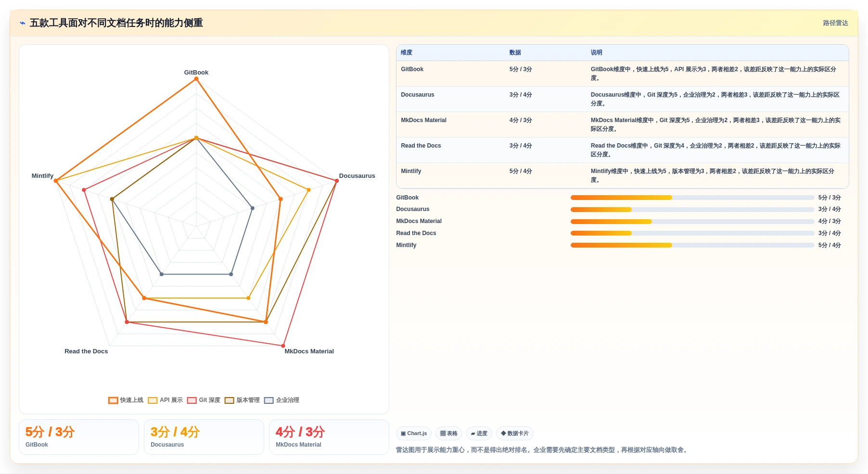The image size is (868, 474).
Task: Select the Docusaurus table row name
Action: click(x=418, y=95)
